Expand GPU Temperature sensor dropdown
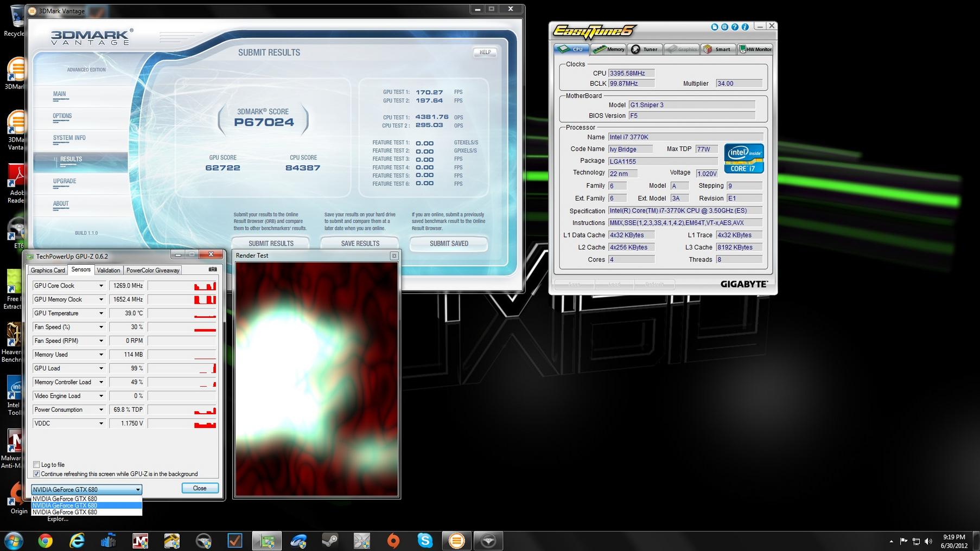The height and width of the screenshot is (551, 980). coord(101,313)
